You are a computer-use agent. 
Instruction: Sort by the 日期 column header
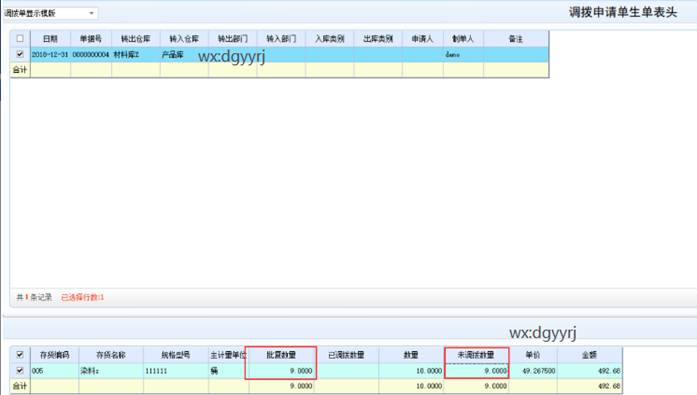(x=50, y=39)
